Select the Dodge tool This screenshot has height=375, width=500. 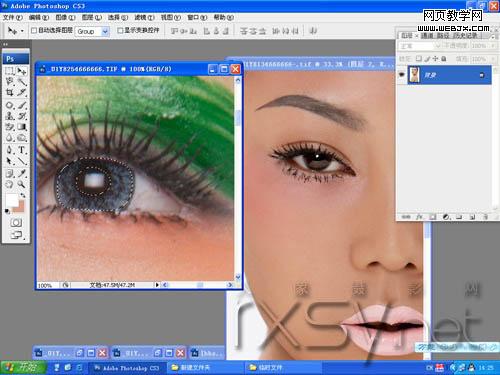coord(22,137)
